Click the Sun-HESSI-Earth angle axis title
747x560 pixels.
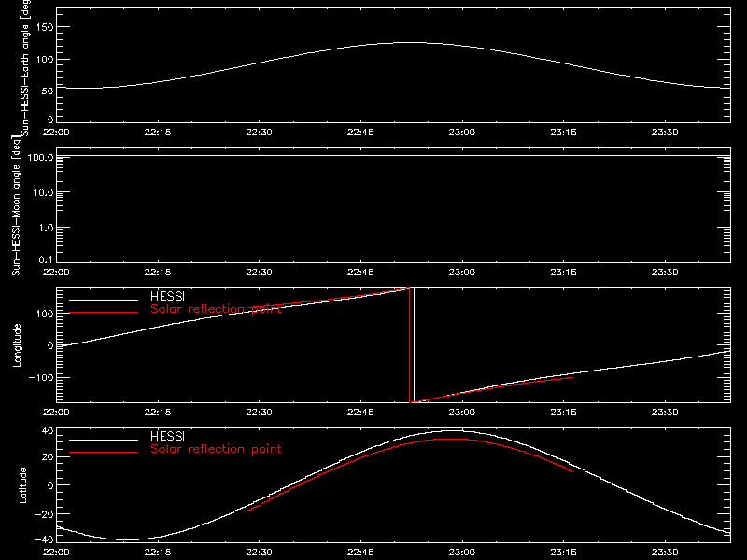(26, 66)
